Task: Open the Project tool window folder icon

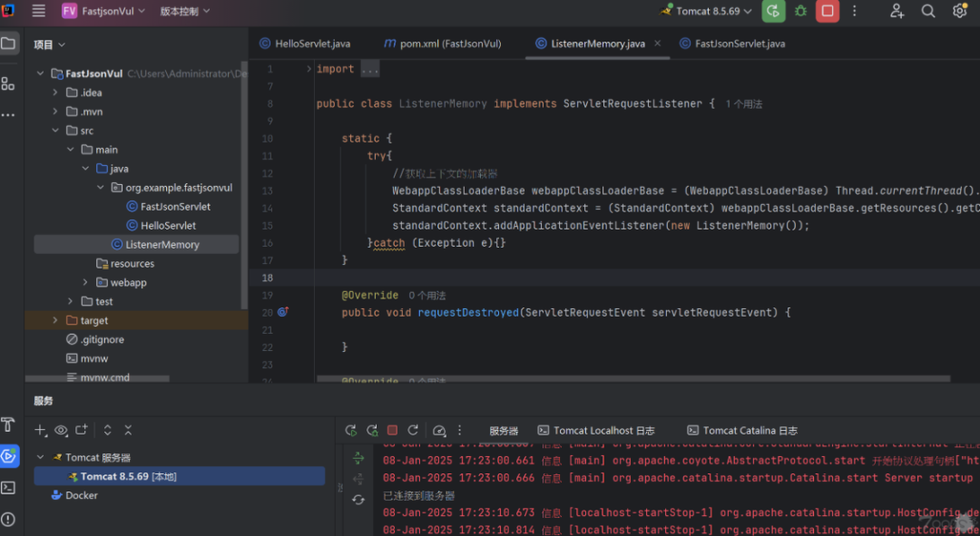Action: click(x=8, y=44)
